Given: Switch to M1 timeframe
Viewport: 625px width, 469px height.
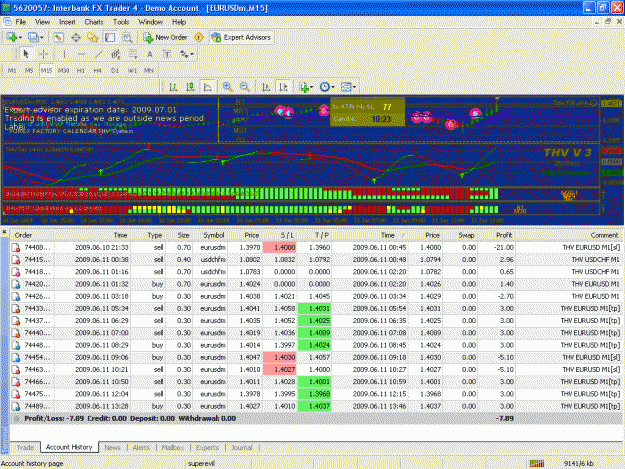Looking at the screenshot, I should (12, 71).
